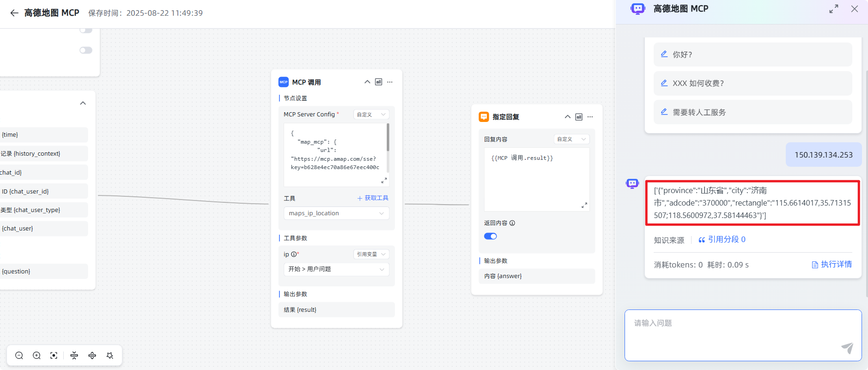The image size is (868, 370).
Task: Click edit icon beside XXX 如何收费？
Action: (x=664, y=83)
